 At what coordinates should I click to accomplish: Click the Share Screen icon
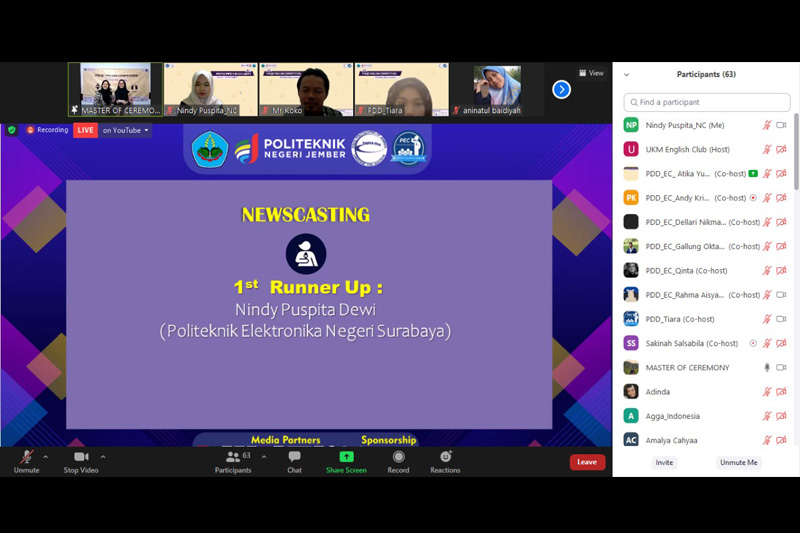point(346,456)
